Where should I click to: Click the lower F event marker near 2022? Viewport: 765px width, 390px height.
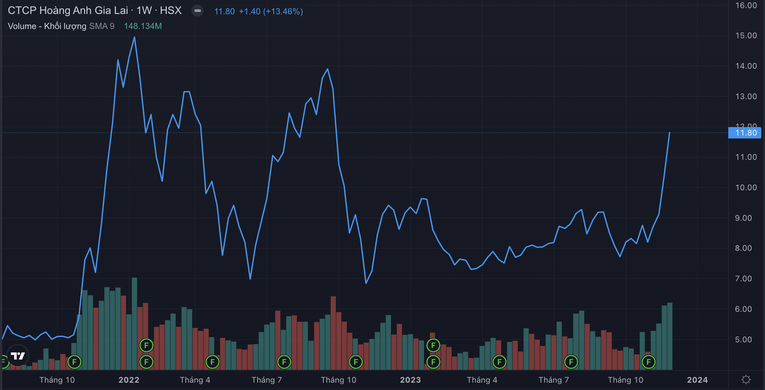(x=146, y=362)
